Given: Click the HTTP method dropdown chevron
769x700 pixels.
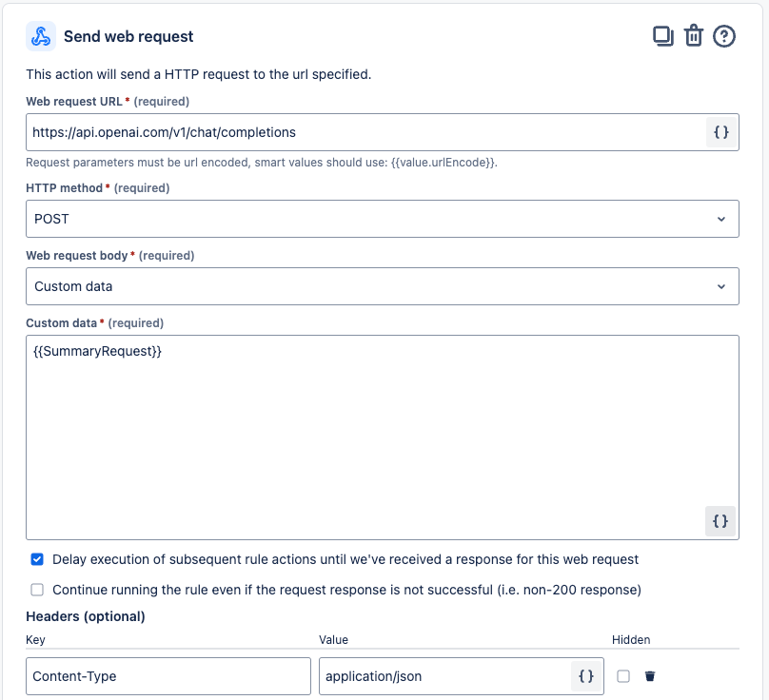Looking at the screenshot, I should [721, 219].
